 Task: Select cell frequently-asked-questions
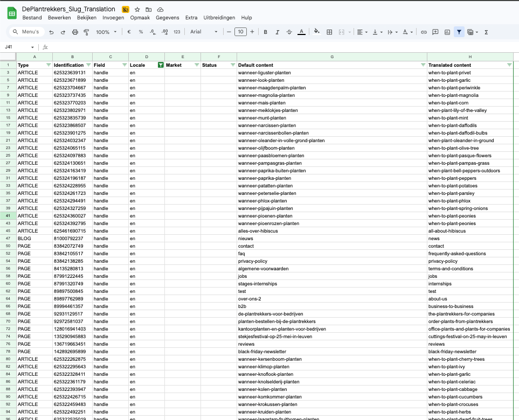coord(470,254)
